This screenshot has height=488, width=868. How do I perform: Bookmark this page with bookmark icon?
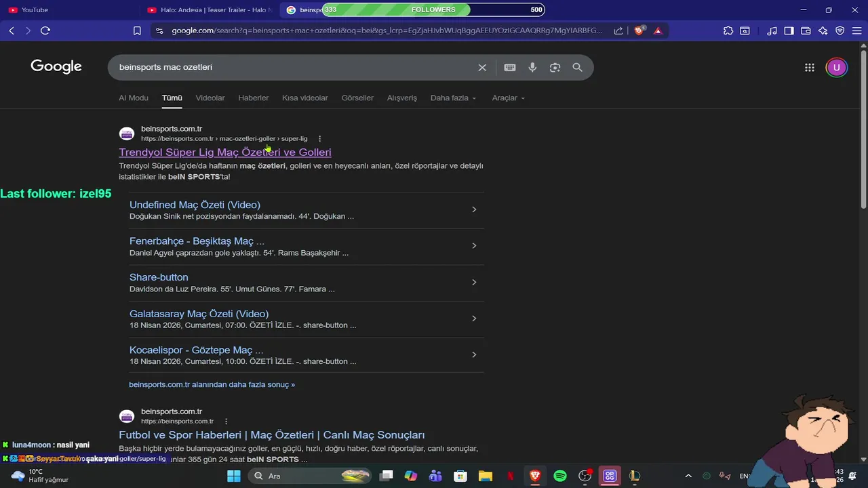click(137, 30)
